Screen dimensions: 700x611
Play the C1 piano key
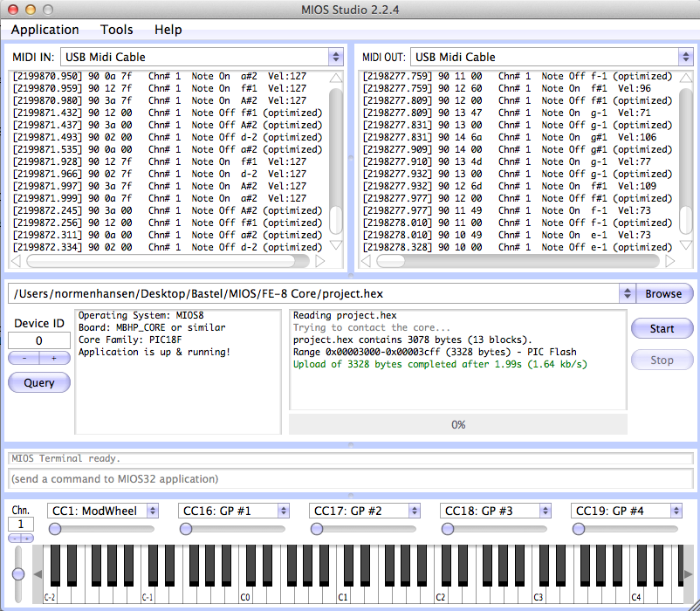coord(343,595)
